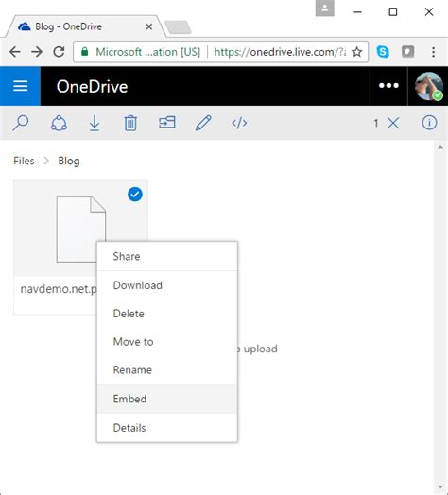Uncheck the blue selection checkmark on file
The width and height of the screenshot is (448, 495).
[135, 195]
